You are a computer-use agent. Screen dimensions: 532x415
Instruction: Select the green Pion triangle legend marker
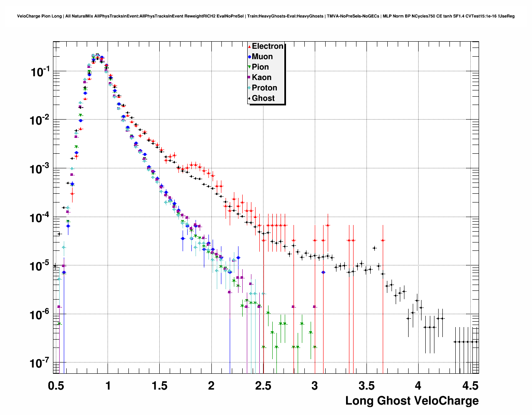(249, 67)
